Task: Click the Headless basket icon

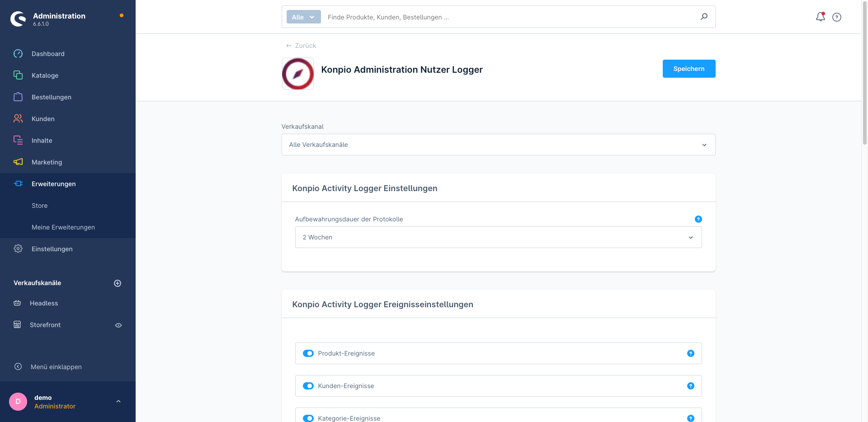Action: [17, 303]
